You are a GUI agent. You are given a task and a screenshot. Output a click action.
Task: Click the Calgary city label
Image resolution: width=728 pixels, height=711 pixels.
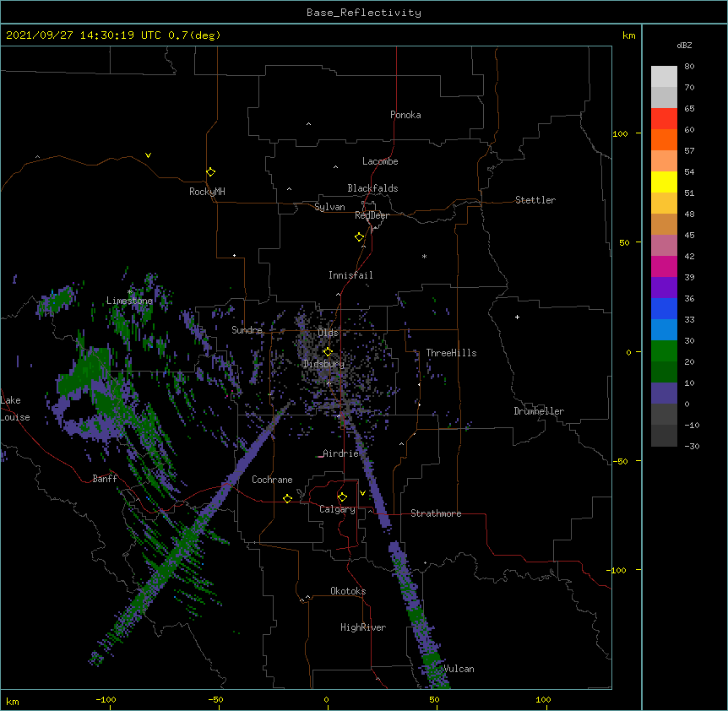point(337,509)
